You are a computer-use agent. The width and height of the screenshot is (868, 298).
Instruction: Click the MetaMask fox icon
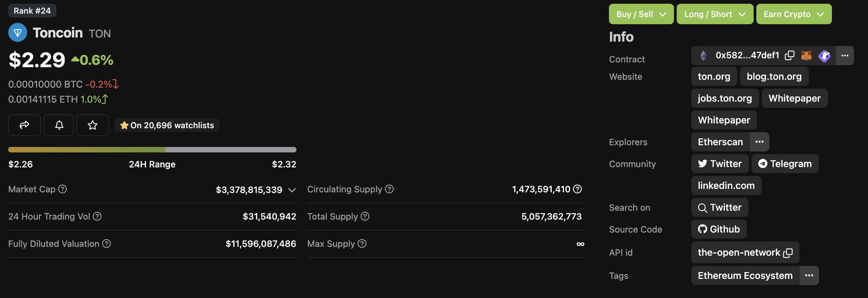pyautogui.click(x=806, y=55)
